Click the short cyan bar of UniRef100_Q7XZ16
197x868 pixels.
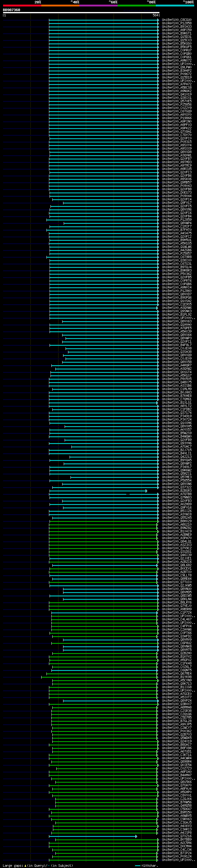(x=93, y=836)
